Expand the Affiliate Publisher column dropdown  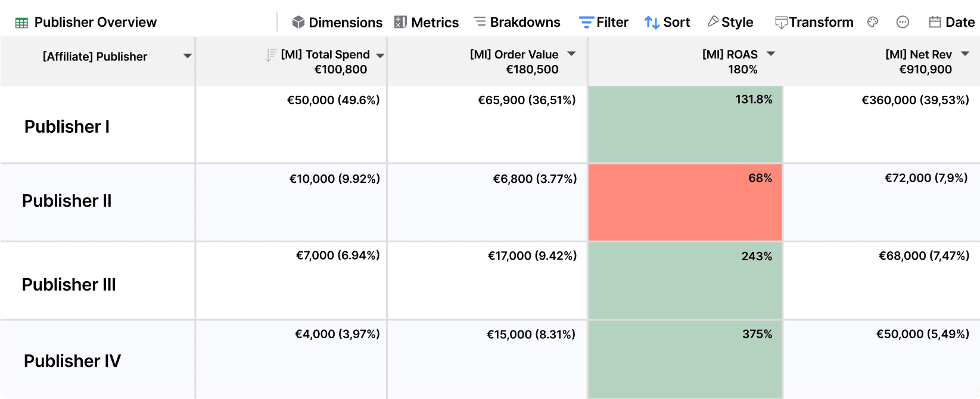click(x=188, y=56)
